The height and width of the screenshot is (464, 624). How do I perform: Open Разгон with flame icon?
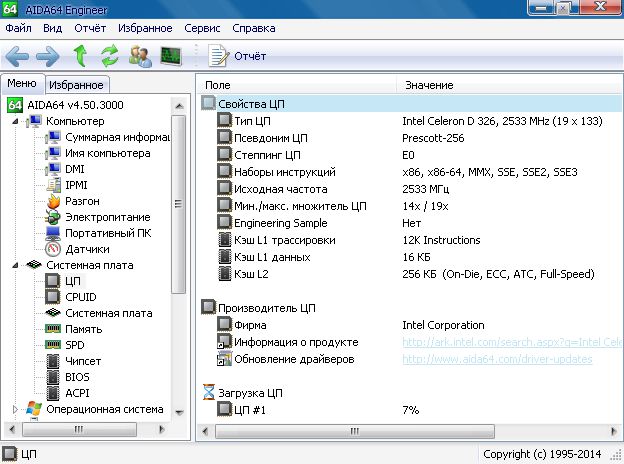53,201
